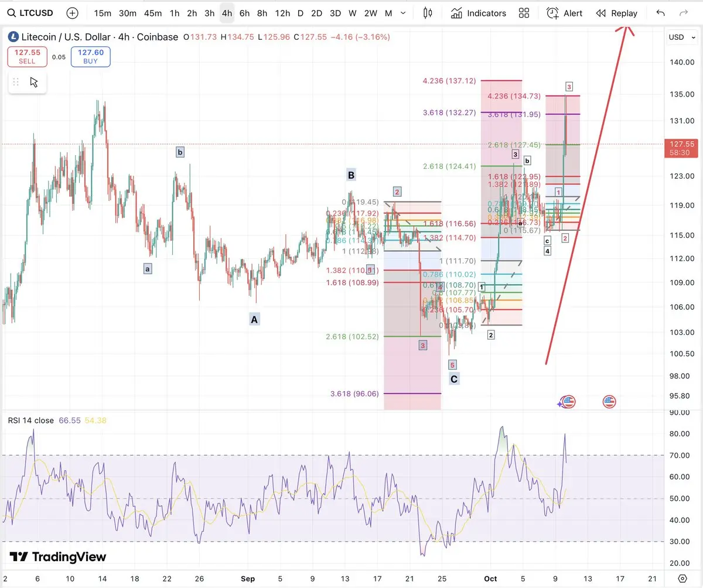
Task: Switch to the daily D timeframe
Action: 301,13
